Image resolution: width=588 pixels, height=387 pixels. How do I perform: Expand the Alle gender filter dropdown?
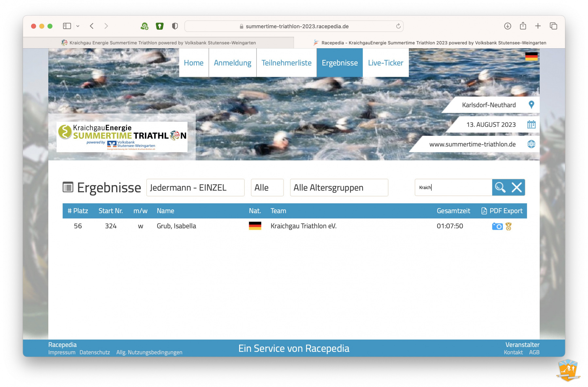267,188
